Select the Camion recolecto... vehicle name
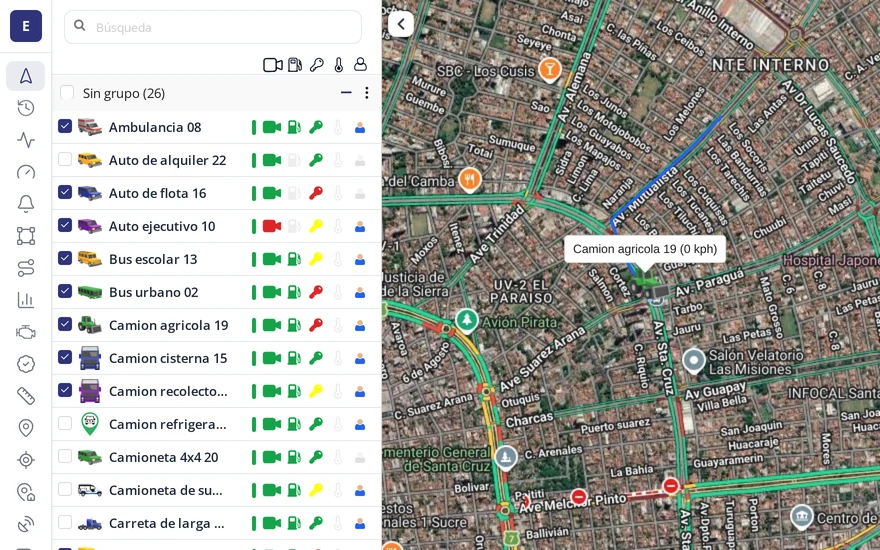Viewport: 880px width, 550px height. [x=168, y=391]
